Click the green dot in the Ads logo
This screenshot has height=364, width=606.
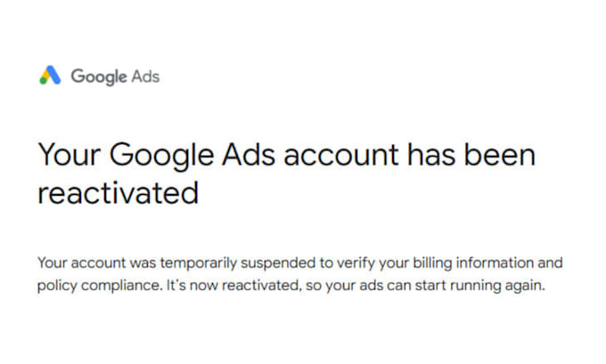(43, 81)
